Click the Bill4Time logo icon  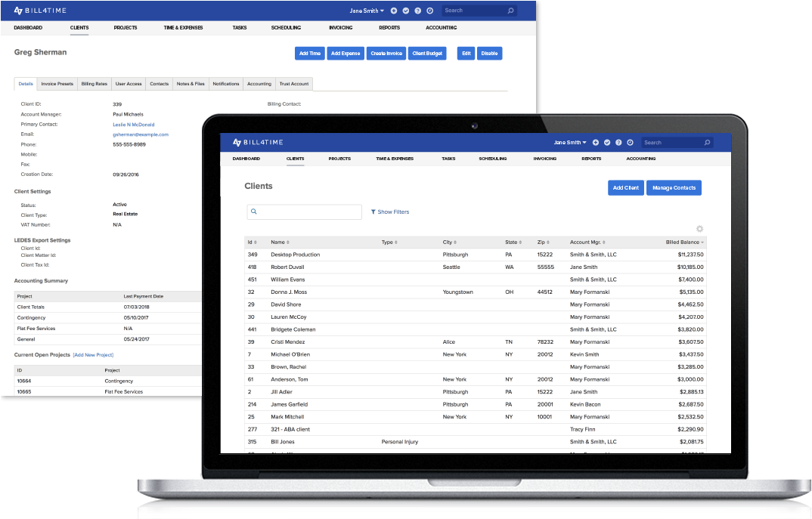pyautogui.click(x=237, y=142)
